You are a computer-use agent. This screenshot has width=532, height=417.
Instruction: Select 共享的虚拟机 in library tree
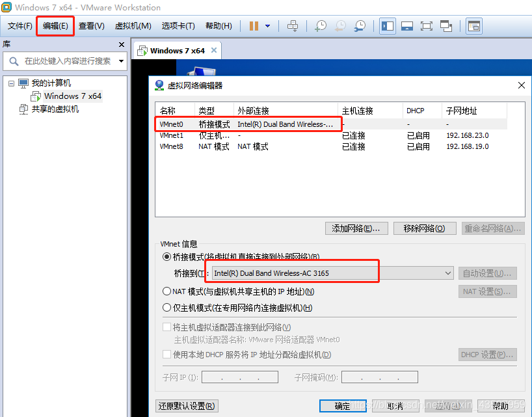click(55, 109)
